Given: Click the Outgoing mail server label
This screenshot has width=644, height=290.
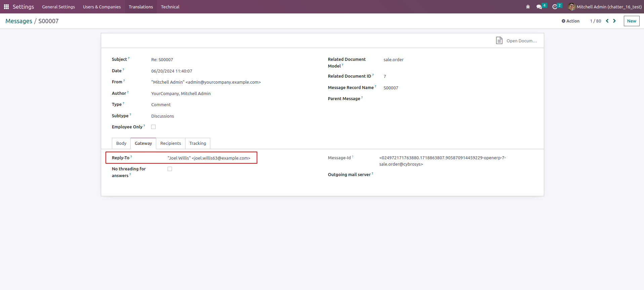Looking at the screenshot, I should coord(349,175).
